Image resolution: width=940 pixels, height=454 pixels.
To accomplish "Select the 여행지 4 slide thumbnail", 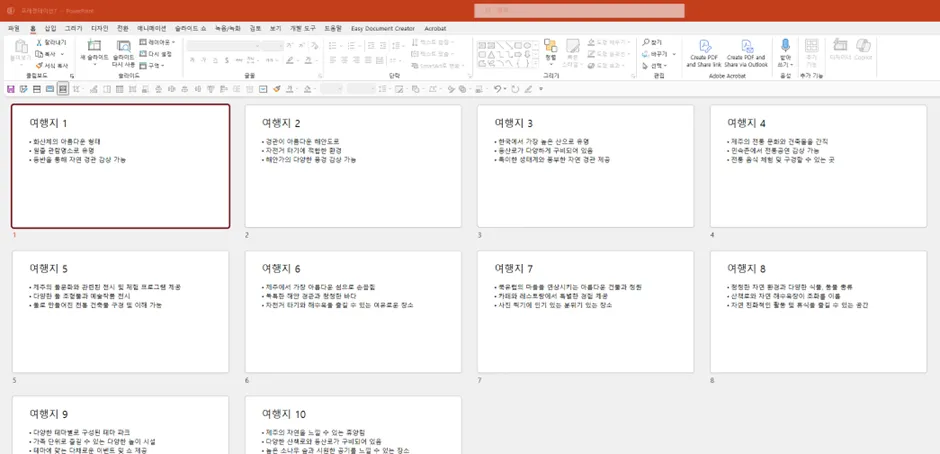I will 818,166.
